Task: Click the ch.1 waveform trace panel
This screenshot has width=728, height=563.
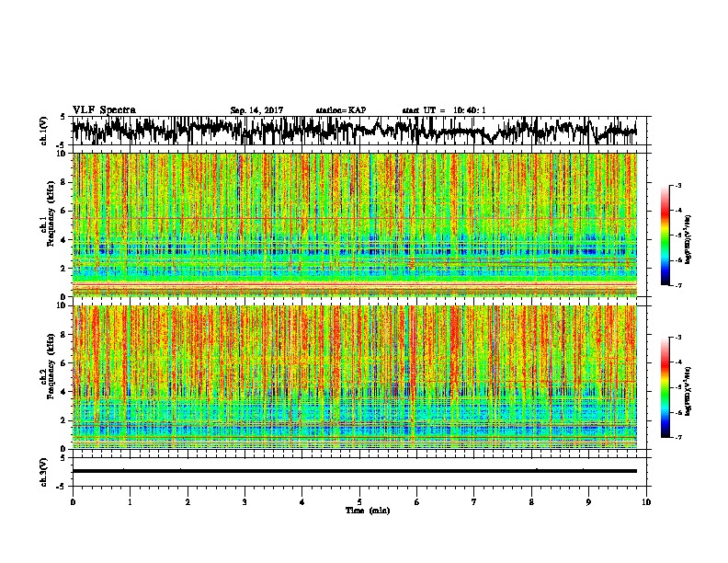Action: 358,131
